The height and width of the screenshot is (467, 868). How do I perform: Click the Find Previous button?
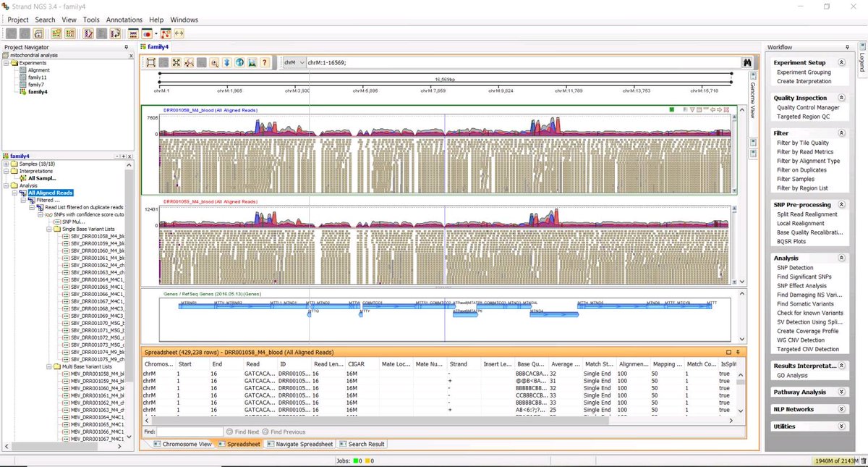[x=284, y=432]
